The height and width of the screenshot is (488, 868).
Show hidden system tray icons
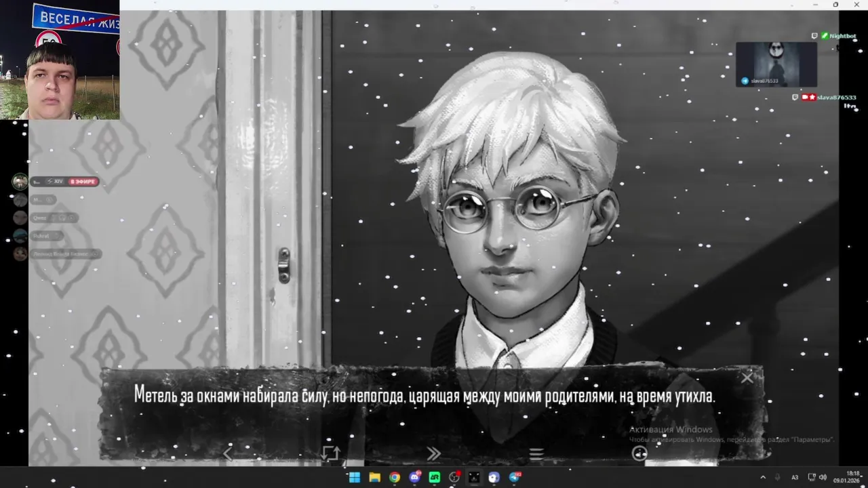(763, 477)
